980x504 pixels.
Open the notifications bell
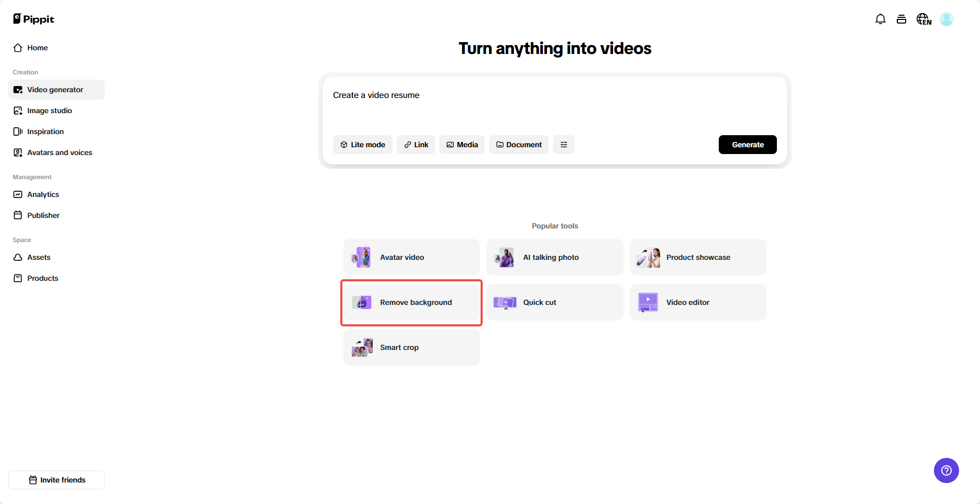pos(881,19)
